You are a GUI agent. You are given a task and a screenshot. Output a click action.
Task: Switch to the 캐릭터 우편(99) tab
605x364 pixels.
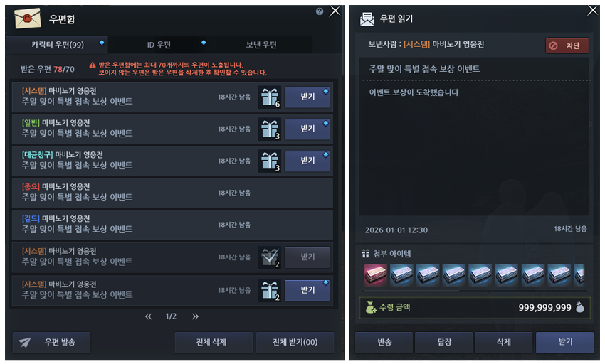tap(57, 45)
